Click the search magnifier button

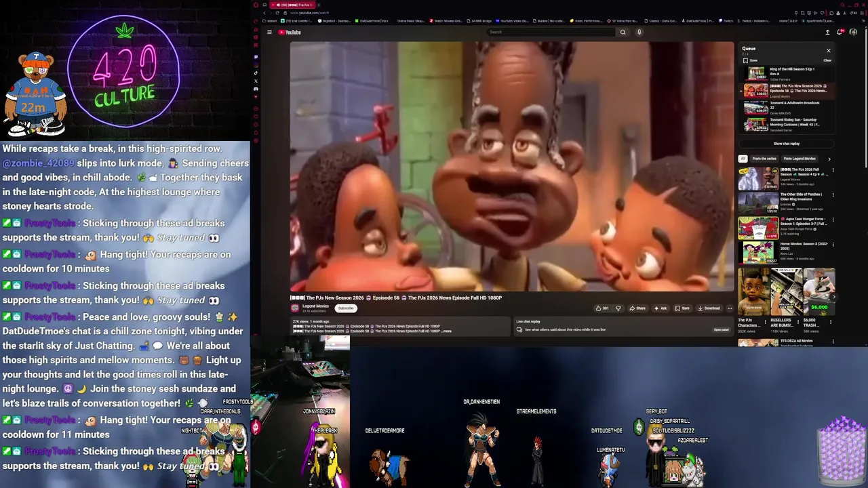click(x=623, y=32)
